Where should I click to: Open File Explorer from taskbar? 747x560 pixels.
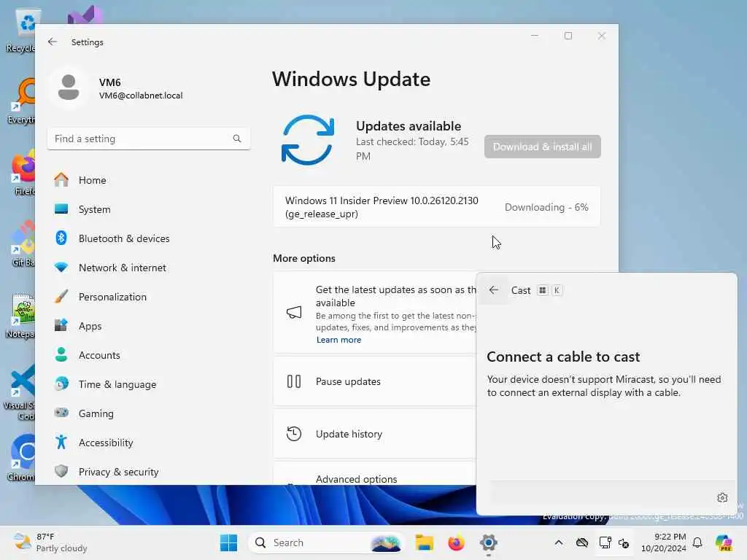pyautogui.click(x=424, y=542)
